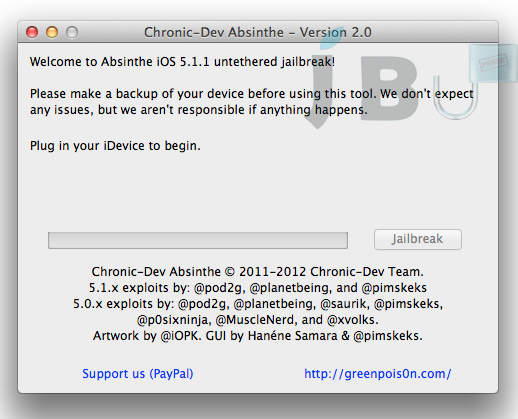This screenshot has height=419, width=518.
Task: Click the 5.0.x exploits credits line
Action: click(258, 304)
